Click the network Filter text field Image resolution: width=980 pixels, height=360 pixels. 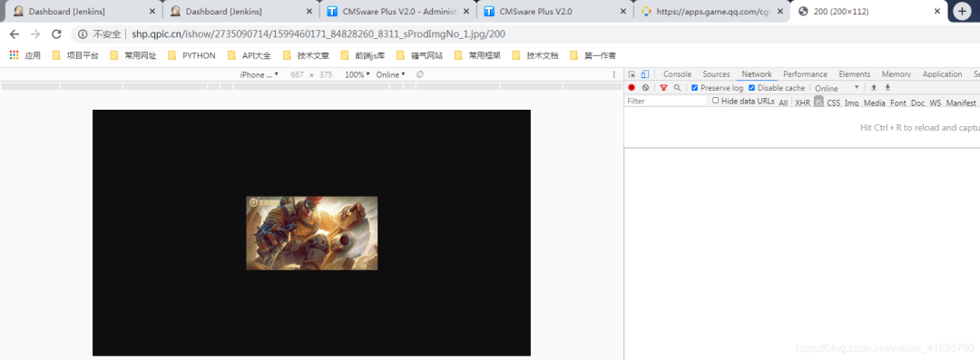click(x=666, y=102)
